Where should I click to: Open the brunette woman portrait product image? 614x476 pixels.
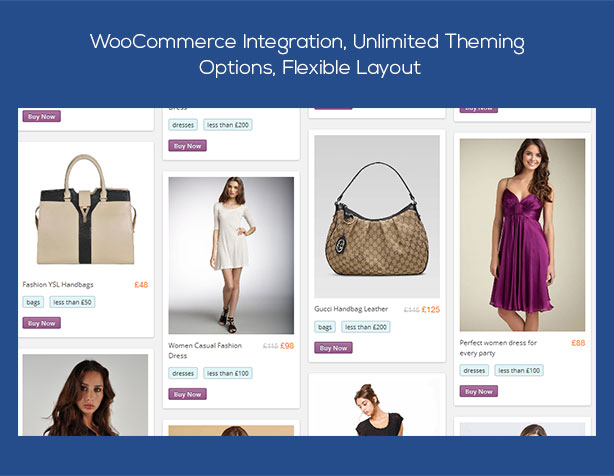[85, 395]
